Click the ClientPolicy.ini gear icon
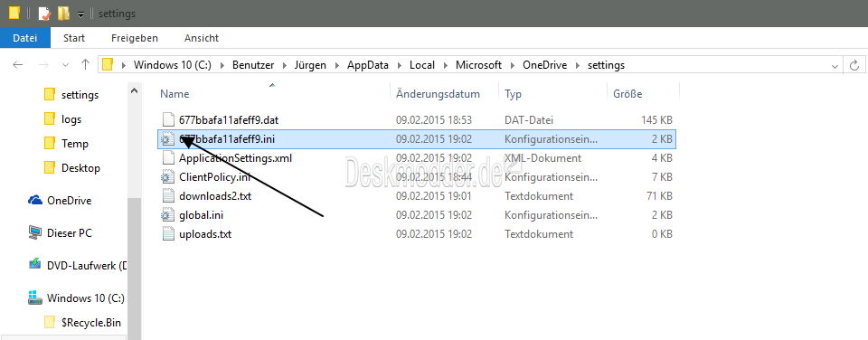This screenshot has height=340, width=868. coord(168,177)
